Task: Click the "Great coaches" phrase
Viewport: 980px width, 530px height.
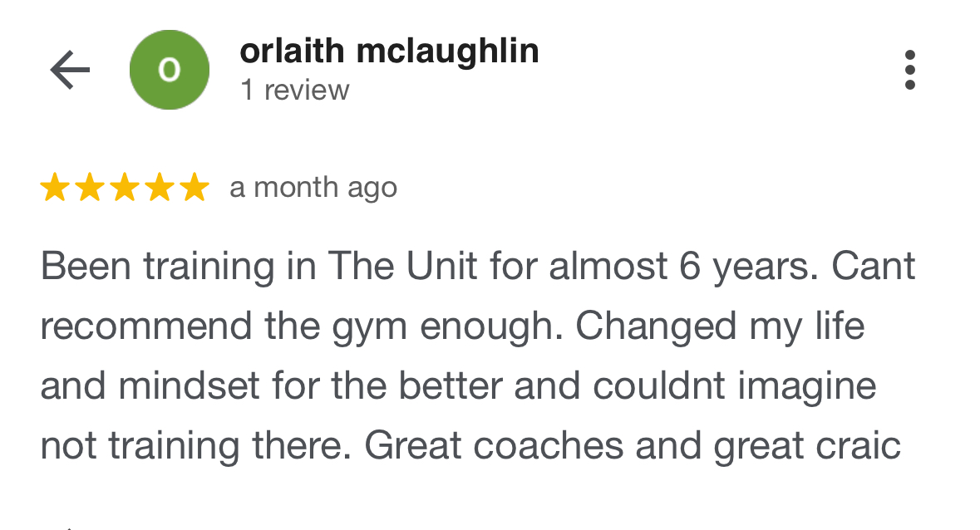Action: tap(495, 446)
